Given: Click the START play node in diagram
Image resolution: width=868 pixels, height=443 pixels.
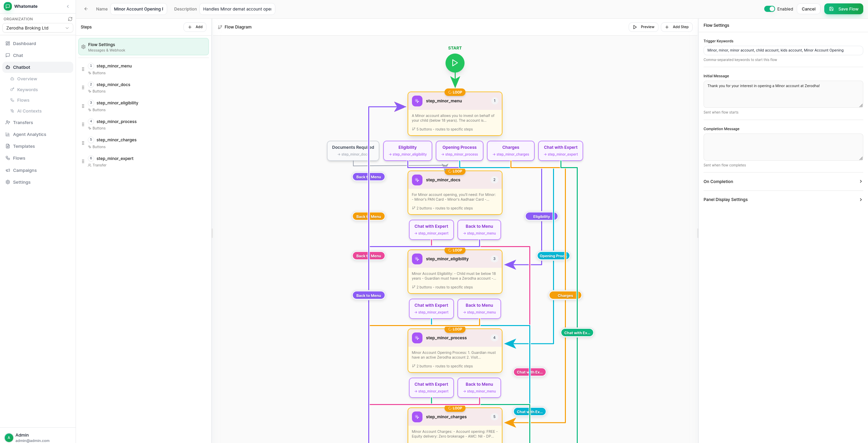Looking at the screenshot, I should tap(455, 63).
